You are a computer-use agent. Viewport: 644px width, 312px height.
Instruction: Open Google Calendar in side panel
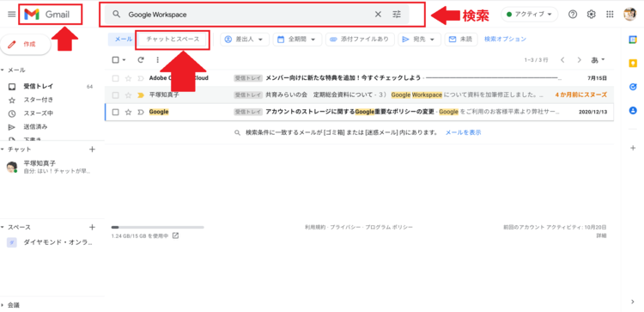633,40
